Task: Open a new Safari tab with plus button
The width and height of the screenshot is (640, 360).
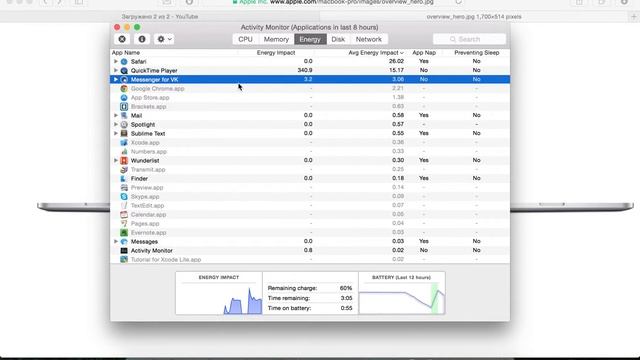Action: pyautogui.click(x=634, y=17)
